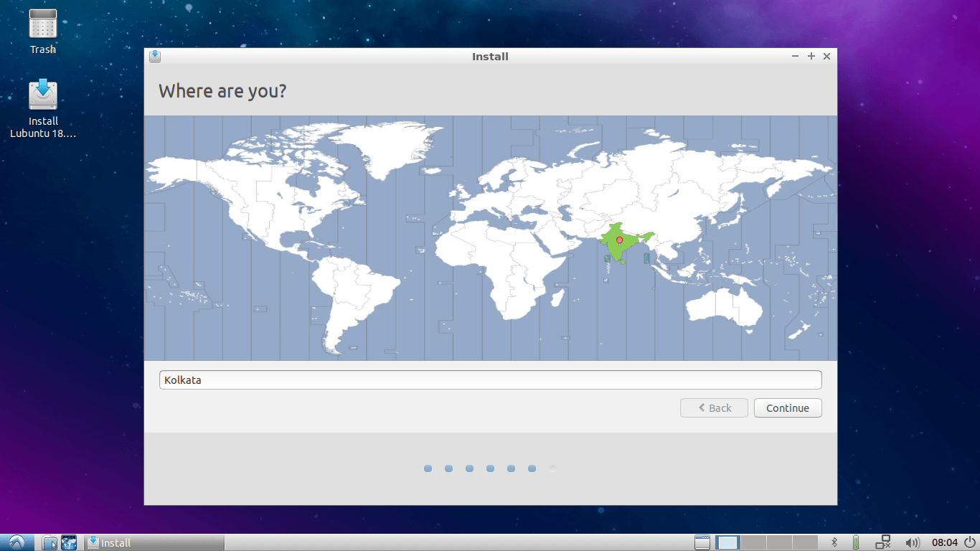The width and height of the screenshot is (980, 551).
Task: Click inside the Kolkata timezone text field
Action: click(490, 380)
